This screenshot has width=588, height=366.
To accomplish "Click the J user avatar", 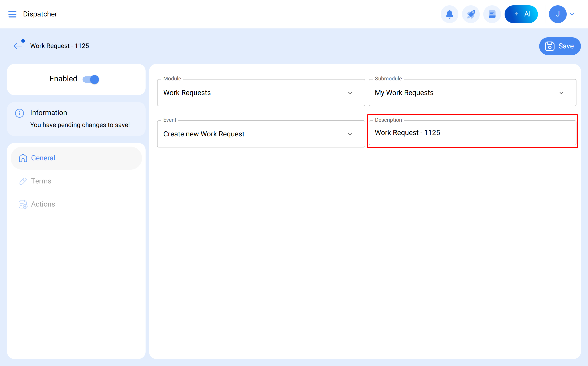I will 558,14.
